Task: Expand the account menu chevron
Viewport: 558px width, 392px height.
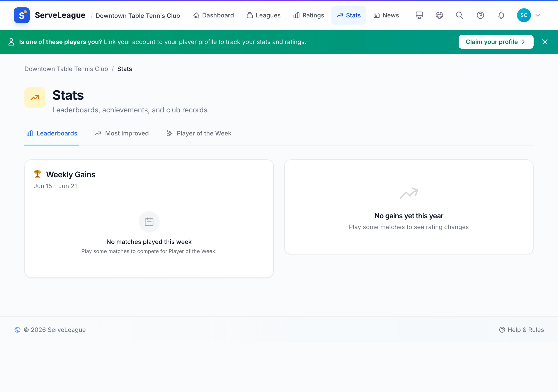Action: pyautogui.click(x=538, y=15)
